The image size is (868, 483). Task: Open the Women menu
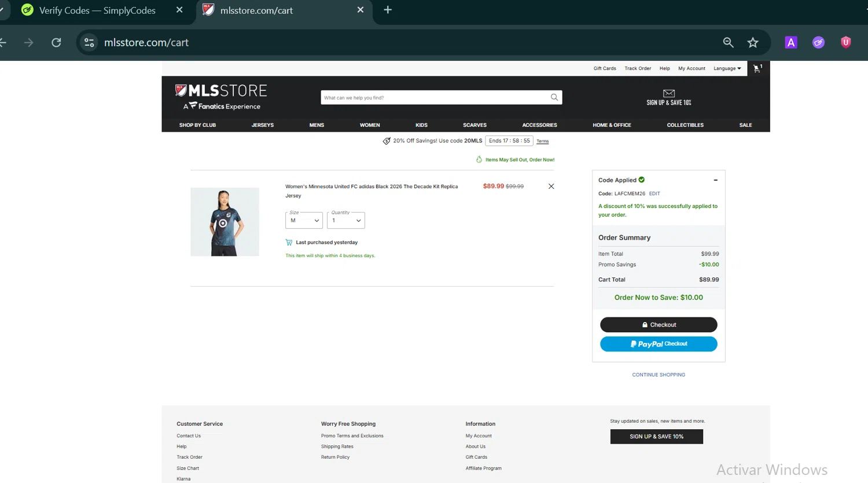pos(370,125)
